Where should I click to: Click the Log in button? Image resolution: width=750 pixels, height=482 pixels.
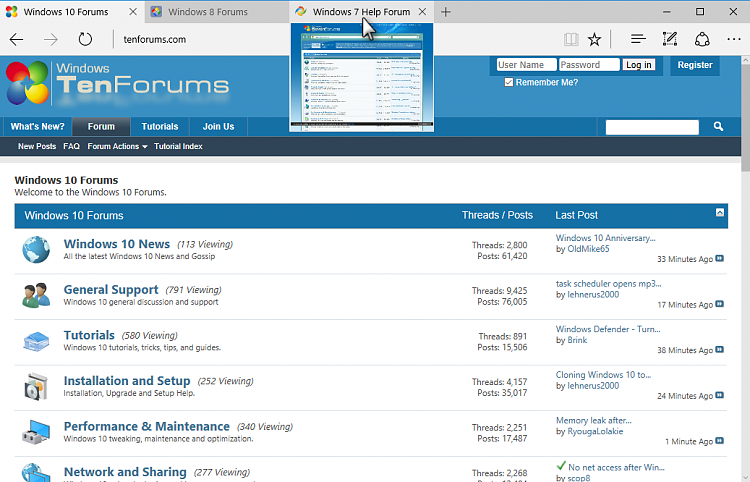[x=639, y=65]
